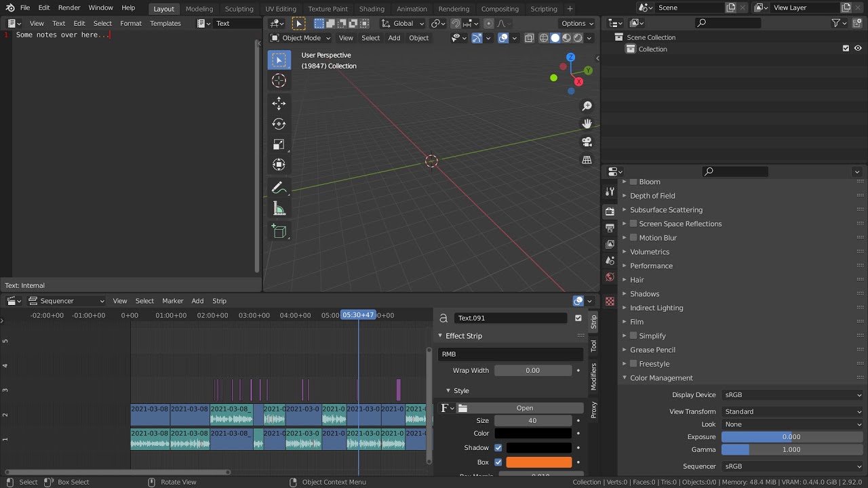Open the Output properties tab (printer icon)
The height and width of the screenshot is (488, 868).
[x=610, y=228]
